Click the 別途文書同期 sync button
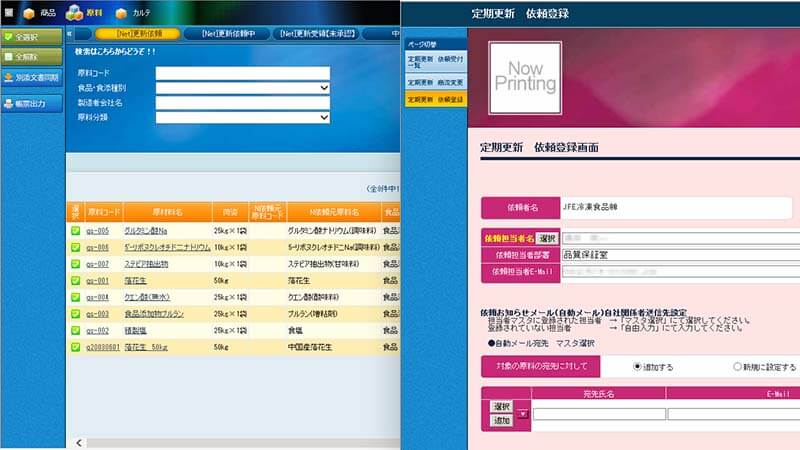This screenshot has height=450, width=800. point(31,77)
